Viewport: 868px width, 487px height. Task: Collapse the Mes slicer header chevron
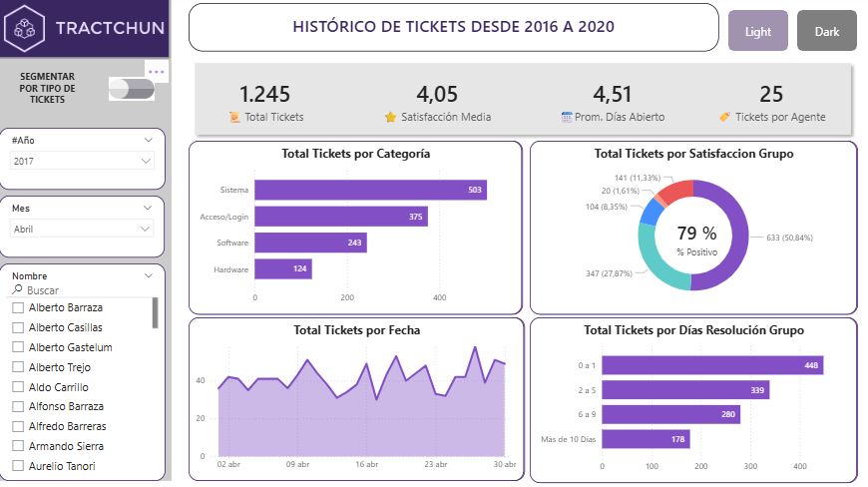(148, 209)
